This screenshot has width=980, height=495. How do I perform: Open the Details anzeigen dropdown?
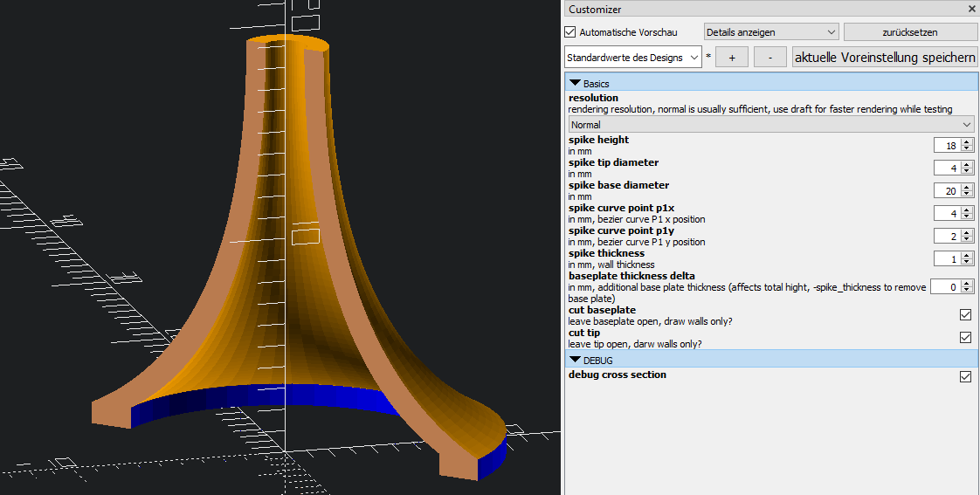[771, 32]
